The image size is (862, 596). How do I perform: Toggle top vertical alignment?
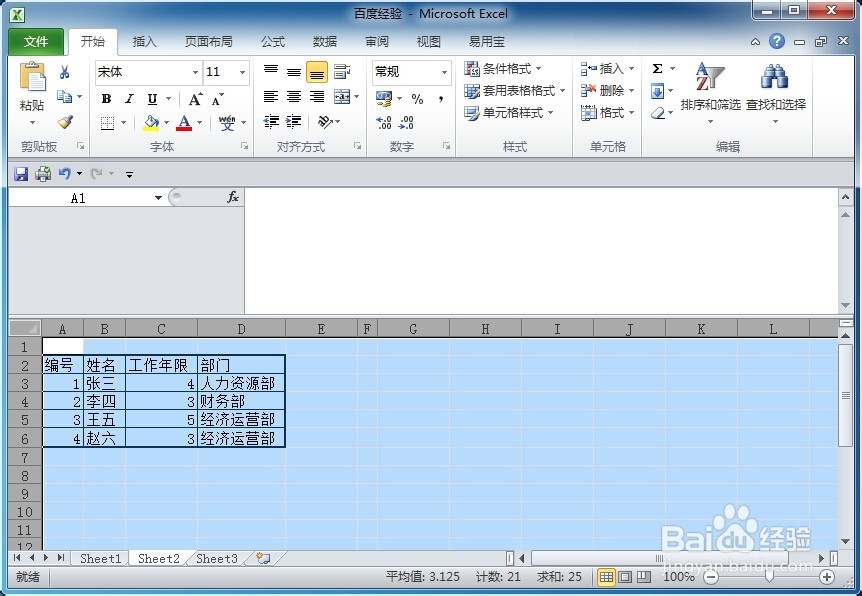270,70
